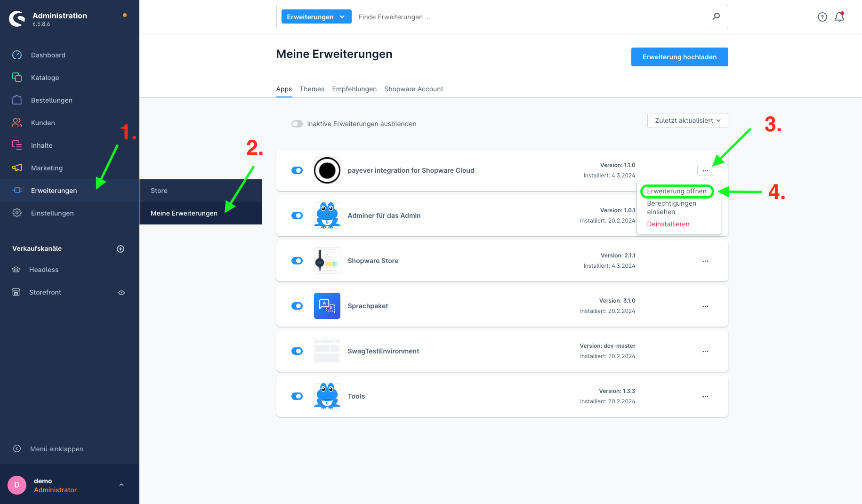Viewport: 862px width, 504px height.
Task: Click payever integration app icon
Action: tap(327, 170)
